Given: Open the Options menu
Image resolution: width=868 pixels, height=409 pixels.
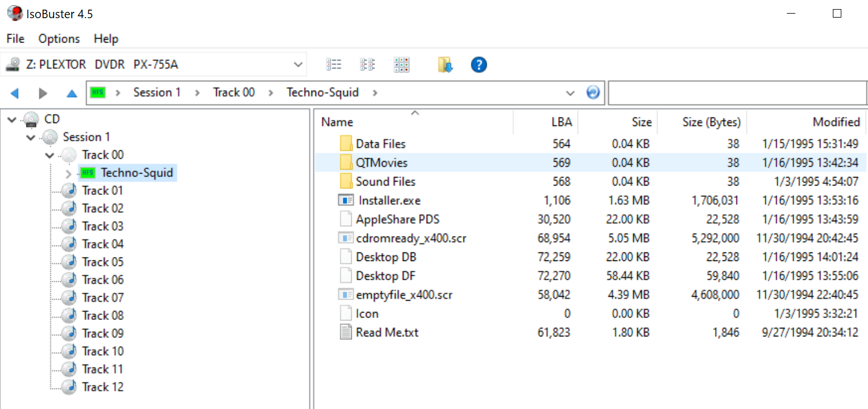Looking at the screenshot, I should (59, 39).
